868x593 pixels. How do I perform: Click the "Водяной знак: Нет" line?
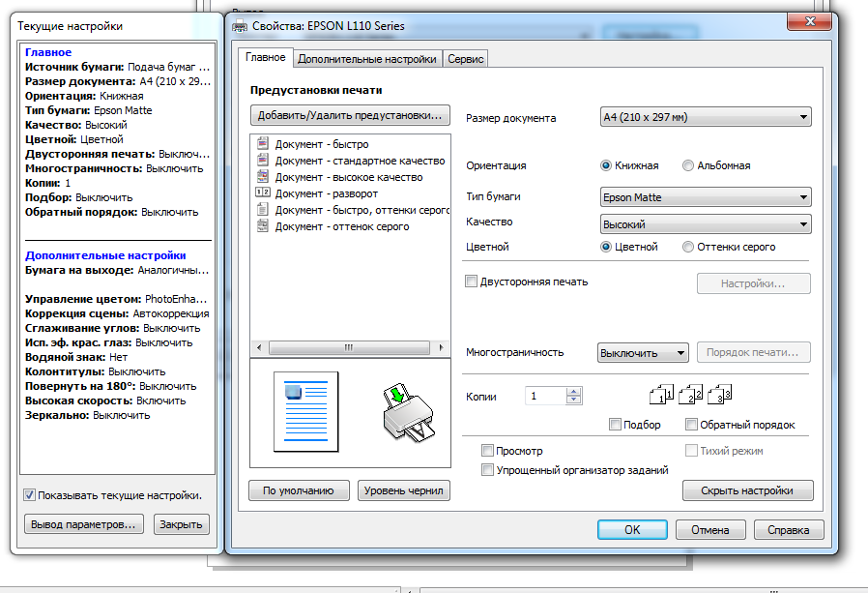click(76, 357)
